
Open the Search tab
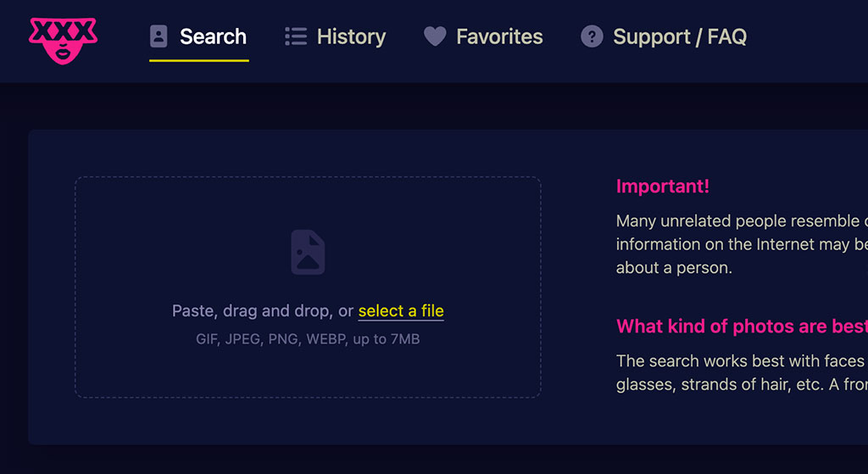click(x=198, y=36)
